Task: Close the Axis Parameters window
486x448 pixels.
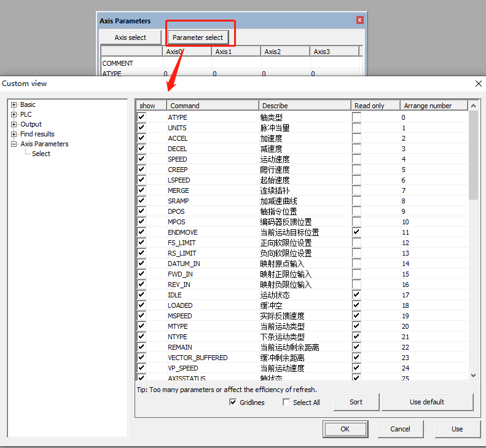Action: pyautogui.click(x=359, y=20)
